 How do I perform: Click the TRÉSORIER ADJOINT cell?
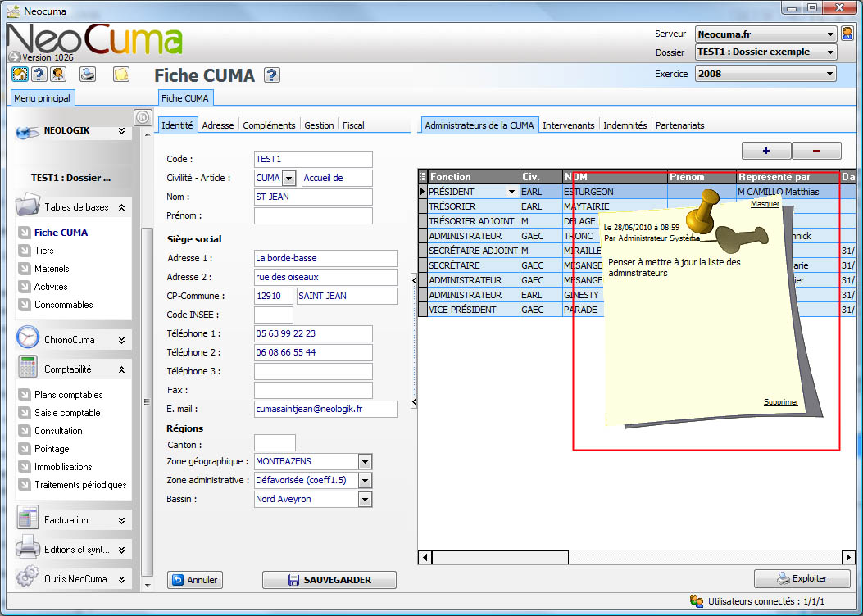474,221
